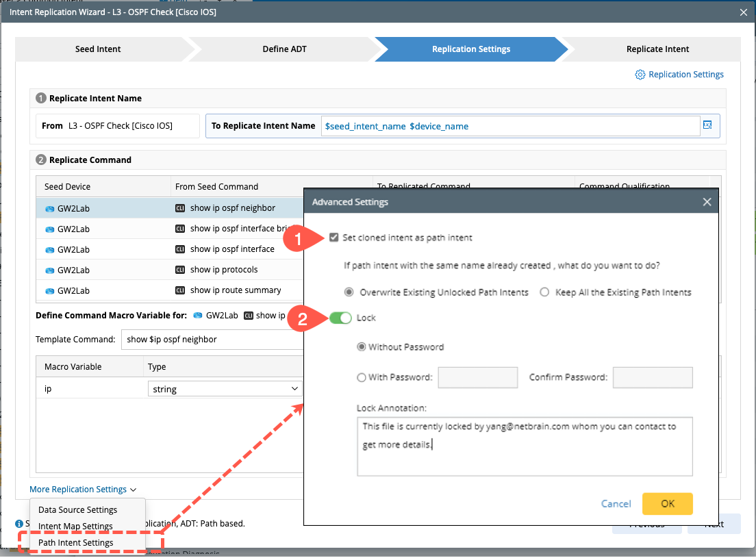This screenshot has height=558, width=756.
Task: Close the Advanced Settings dialog
Action: pyautogui.click(x=707, y=202)
